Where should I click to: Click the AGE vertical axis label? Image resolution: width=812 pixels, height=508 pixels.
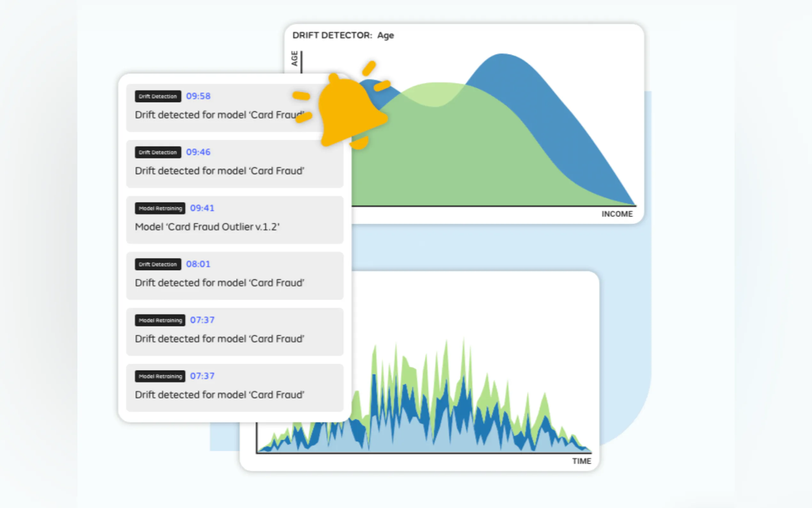(294, 59)
